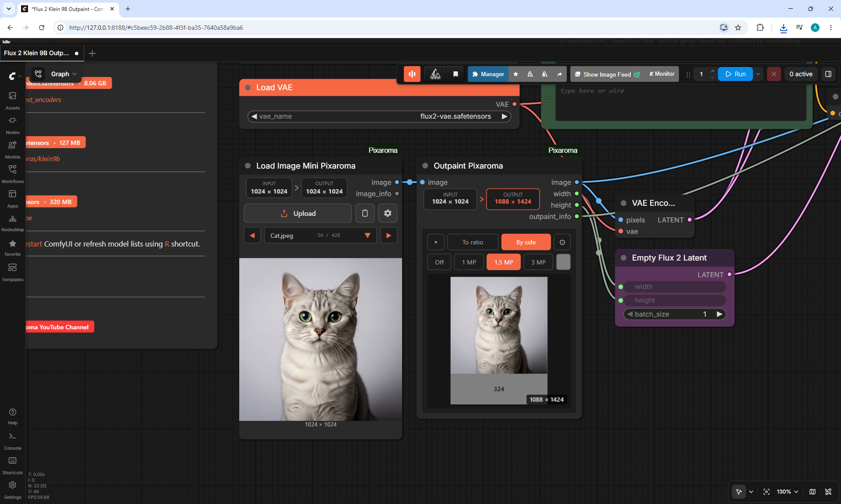
Task: Click the Pixaroma mountain logo toolbar icon
Action: click(435, 74)
